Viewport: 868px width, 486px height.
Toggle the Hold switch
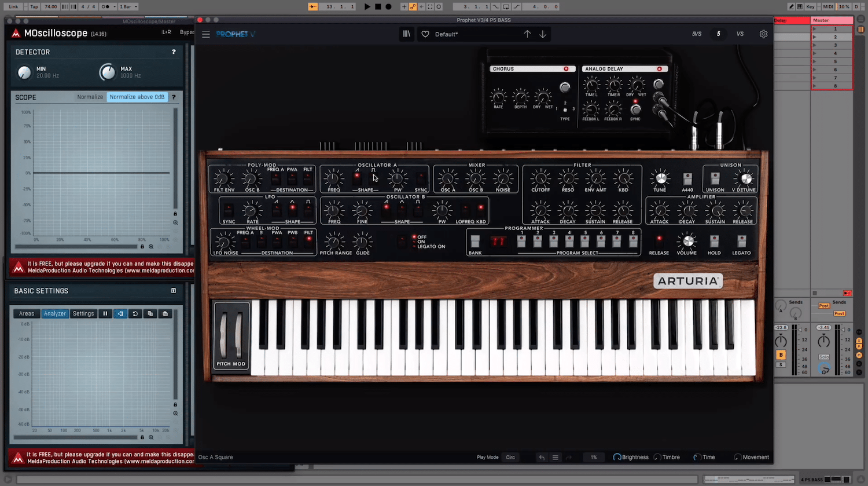click(x=714, y=240)
